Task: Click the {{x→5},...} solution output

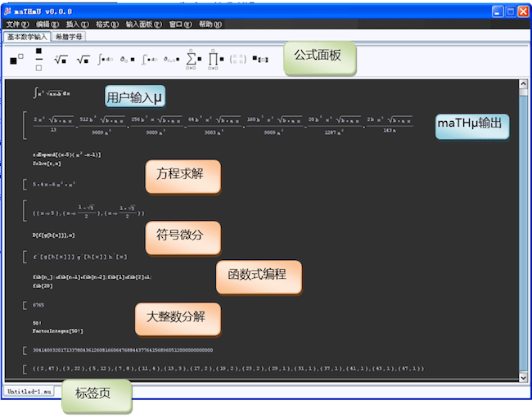Action: [88, 211]
